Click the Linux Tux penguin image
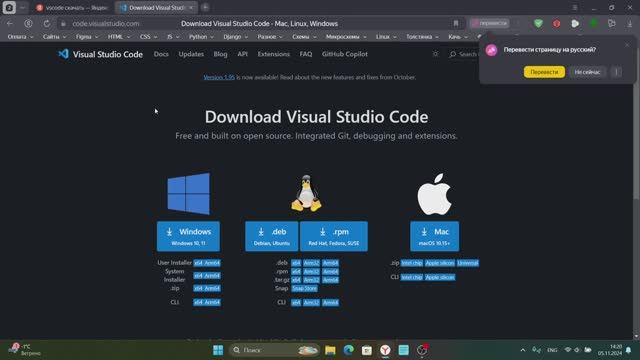This screenshot has width=640, height=360. (306, 193)
